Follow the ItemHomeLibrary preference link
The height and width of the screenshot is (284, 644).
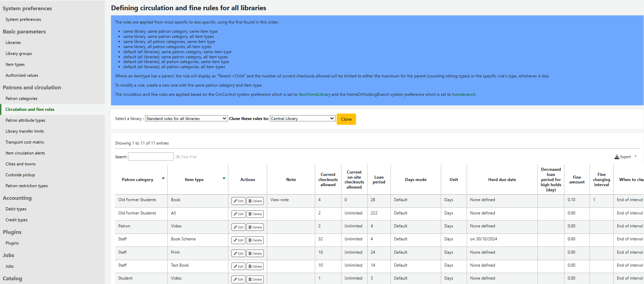314,94
